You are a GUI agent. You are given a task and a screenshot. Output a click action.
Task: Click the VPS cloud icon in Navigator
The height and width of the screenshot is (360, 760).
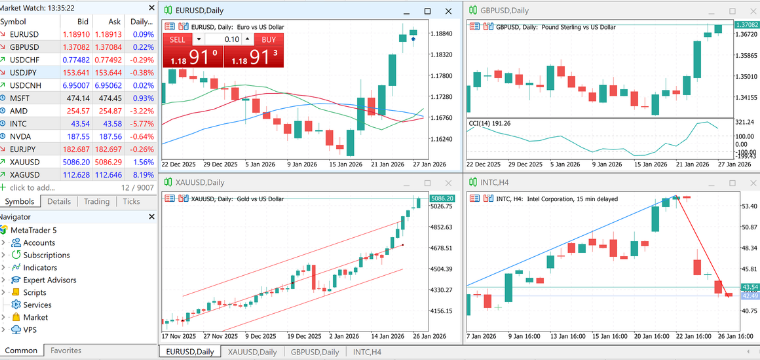16,330
